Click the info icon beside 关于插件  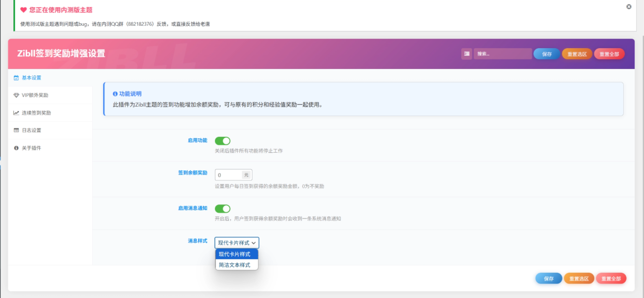[x=16, y=148]
